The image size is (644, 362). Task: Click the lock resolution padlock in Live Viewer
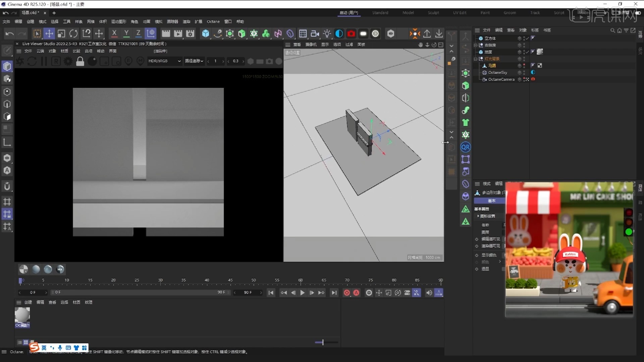point(80,61)
